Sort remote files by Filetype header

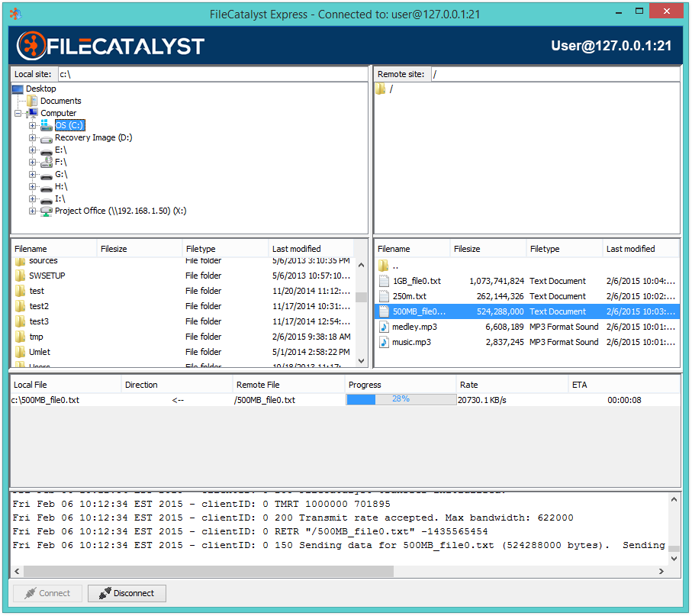click(x=565, y=249)
